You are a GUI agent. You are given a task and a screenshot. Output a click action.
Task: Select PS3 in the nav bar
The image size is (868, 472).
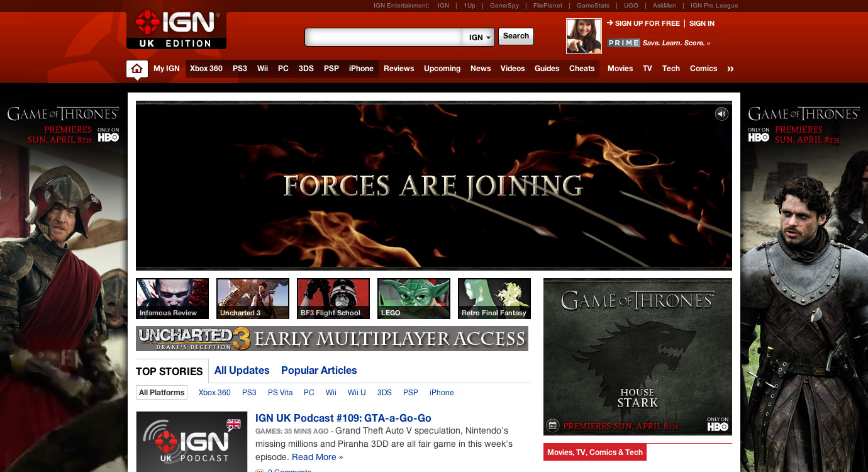(x=240, y=69)
